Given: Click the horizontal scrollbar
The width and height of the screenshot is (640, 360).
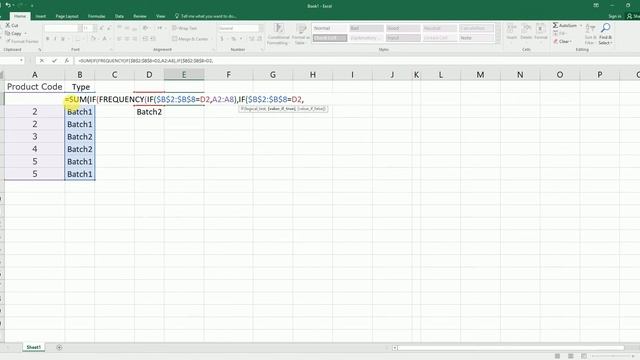Looking at the screenshot, I should tap(511, 348).
